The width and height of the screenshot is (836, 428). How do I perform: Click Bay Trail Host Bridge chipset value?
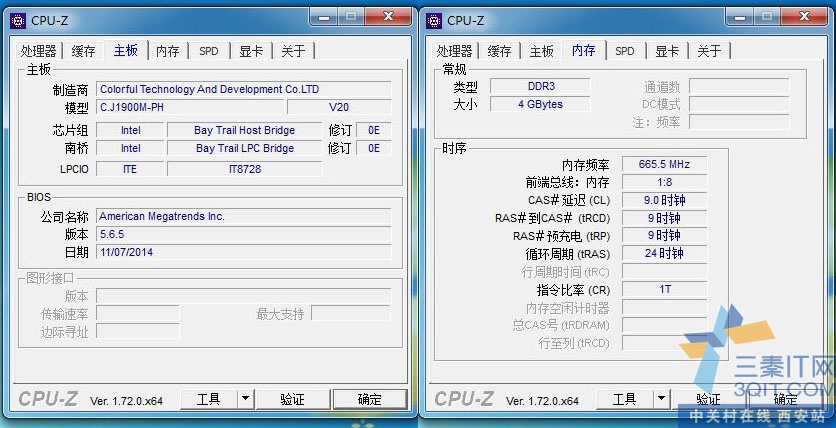pyautogui.click(x=244, y=130)
